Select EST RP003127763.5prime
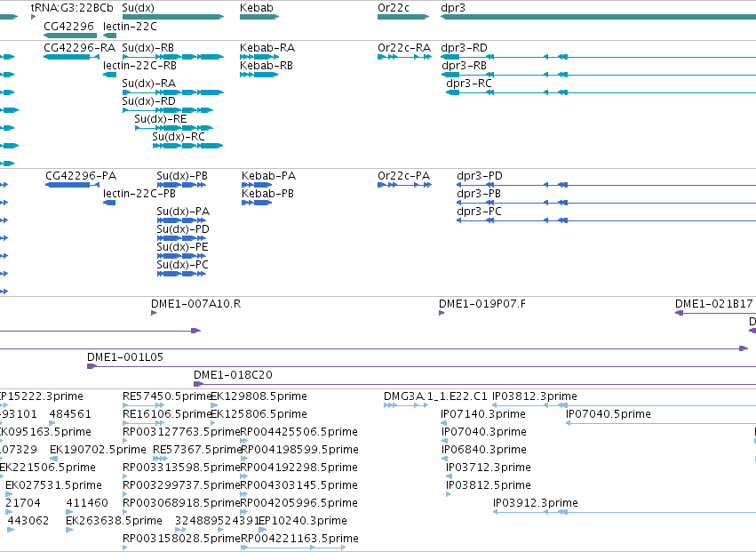This screenshot has width=756, height=552. point(181,432)
